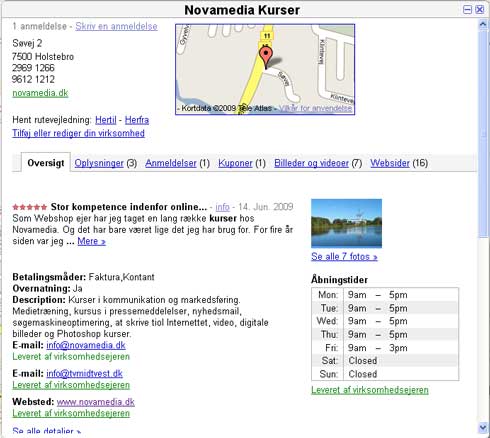Screen dimensions: 490x438
Task: Select the address text 'Søvej 2'
Action: (x=27, y=43)
